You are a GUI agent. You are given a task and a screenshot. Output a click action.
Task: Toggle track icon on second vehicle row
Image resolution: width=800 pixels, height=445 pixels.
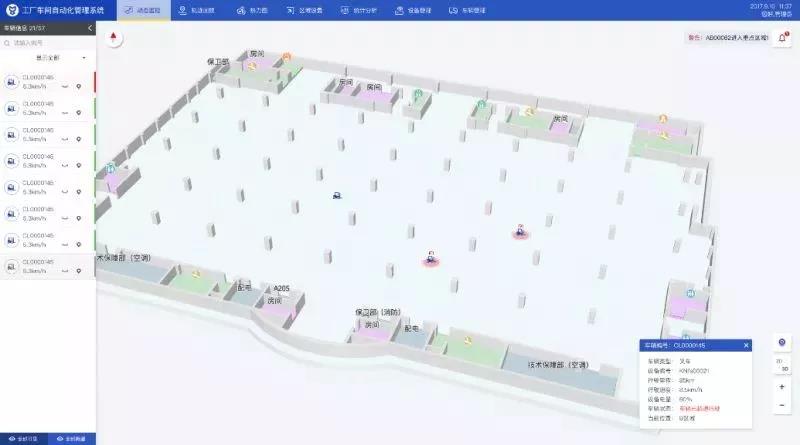65,113
